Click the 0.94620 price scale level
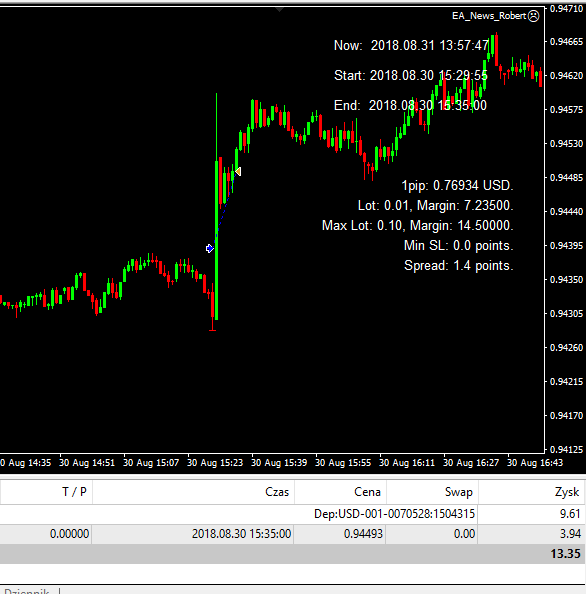This screenshot has width=586, height=594. 566,76
